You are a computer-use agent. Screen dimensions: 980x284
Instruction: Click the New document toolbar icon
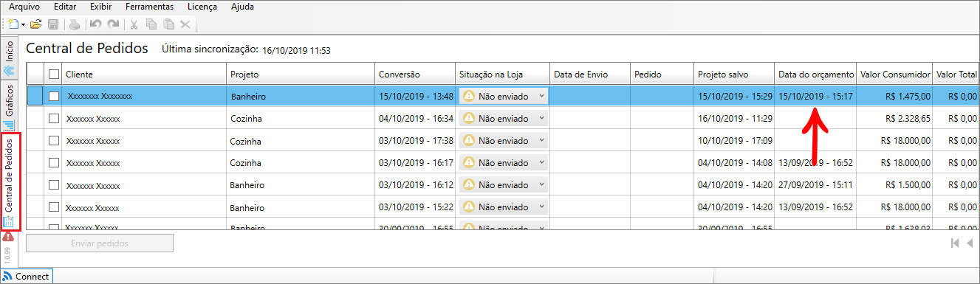pyautogui.click(x=13, y=24)
